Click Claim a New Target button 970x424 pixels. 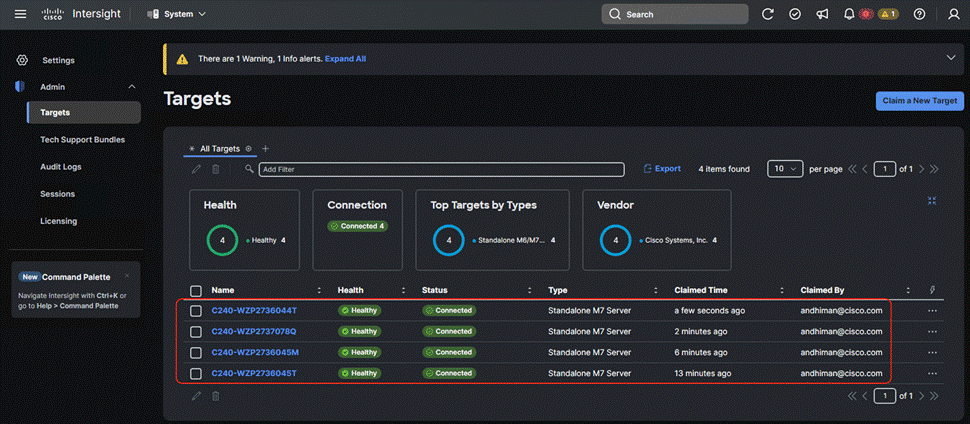[919, 100]
